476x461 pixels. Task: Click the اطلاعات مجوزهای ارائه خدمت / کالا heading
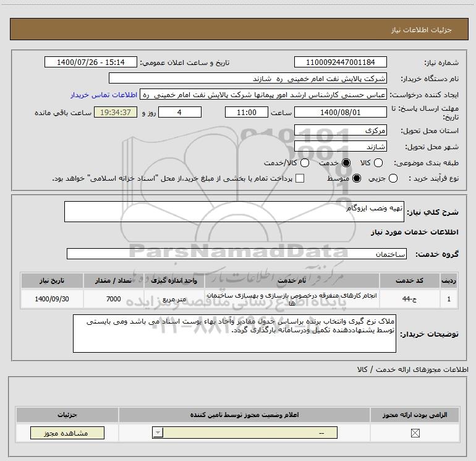413,369
